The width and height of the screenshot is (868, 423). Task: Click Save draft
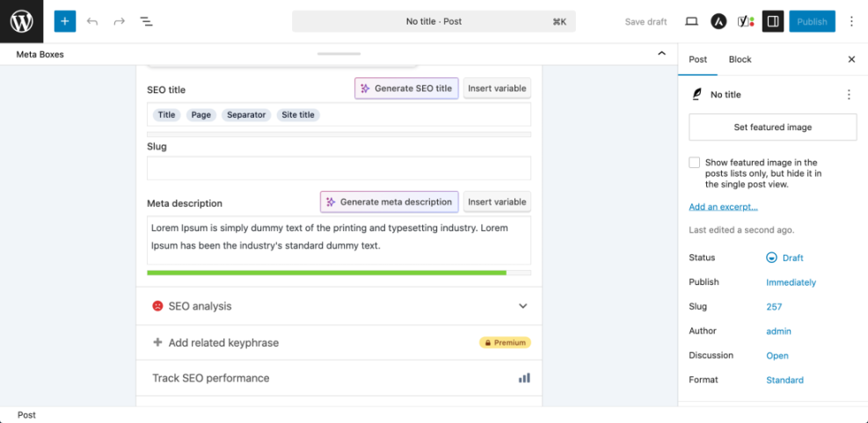[x=646, y=22]
